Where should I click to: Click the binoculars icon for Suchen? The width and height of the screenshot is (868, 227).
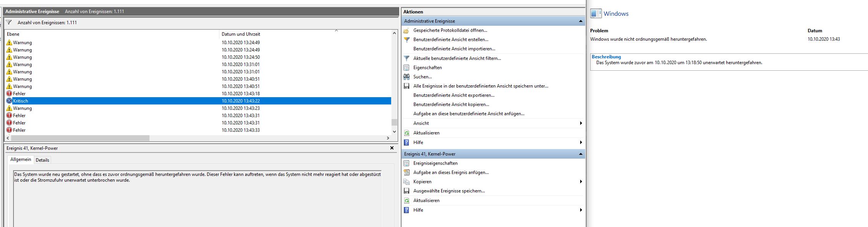(x=407, y=77)
